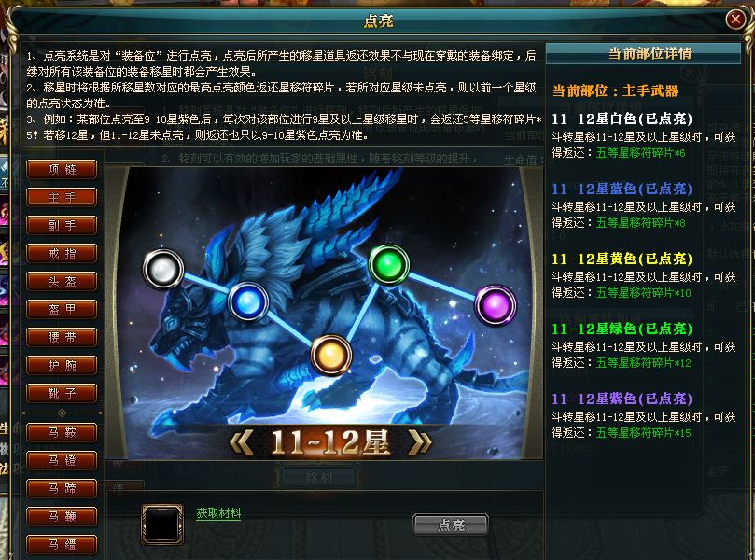The height and width of the screenshot is (560, 755).
Task: Open the 获取材料 link
Action: [218, 513]
